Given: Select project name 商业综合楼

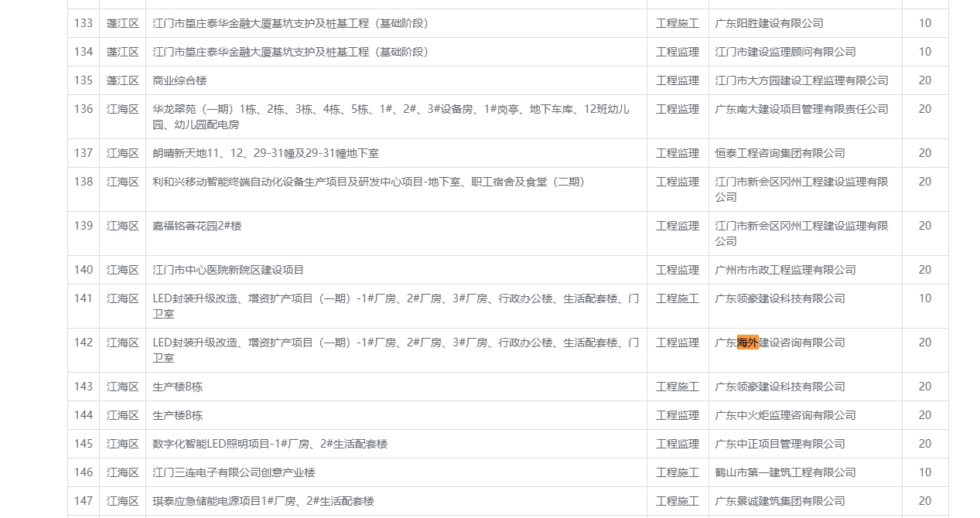Looking at the screenshot, I should (180, 80).
